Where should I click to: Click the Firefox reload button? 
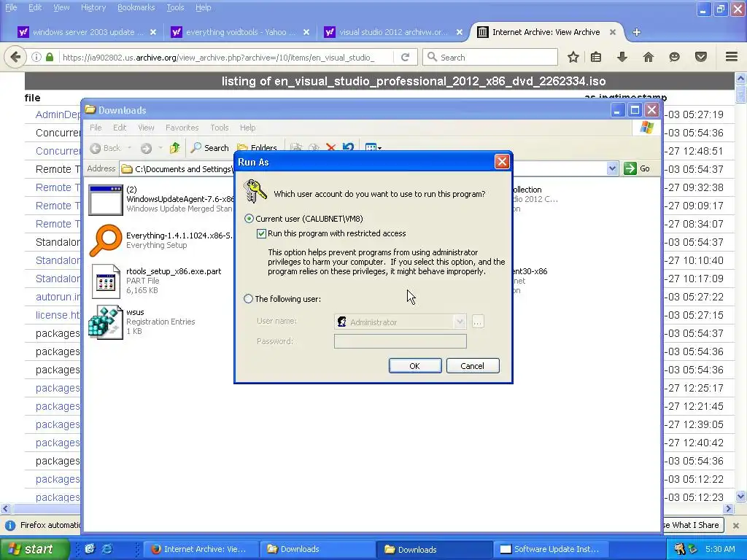[x=406, y=57]
